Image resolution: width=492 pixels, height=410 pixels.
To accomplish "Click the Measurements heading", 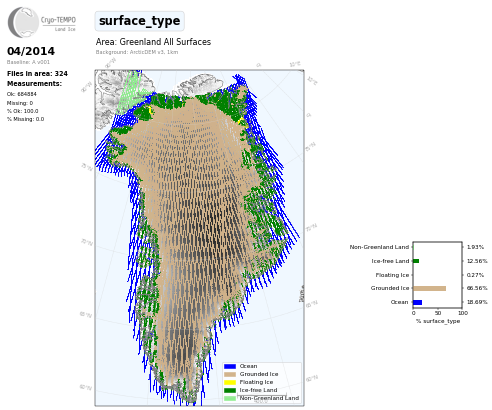I will [x=34, y=84].
